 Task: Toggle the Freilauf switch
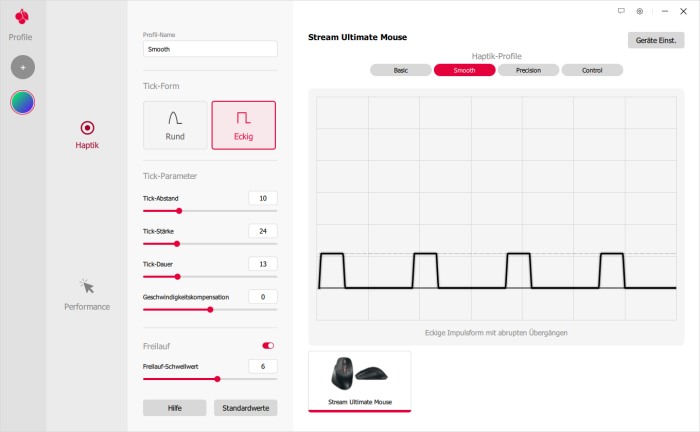(x=268, y=346)
